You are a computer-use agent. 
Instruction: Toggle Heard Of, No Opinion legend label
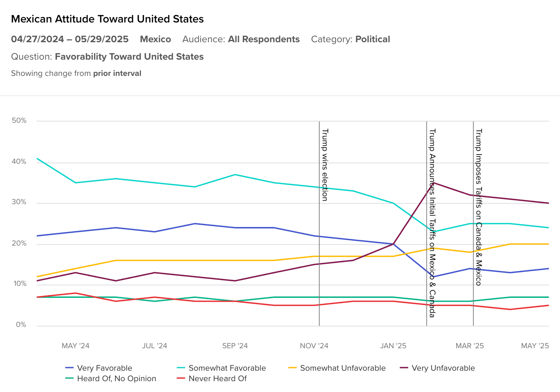[117, 378]
